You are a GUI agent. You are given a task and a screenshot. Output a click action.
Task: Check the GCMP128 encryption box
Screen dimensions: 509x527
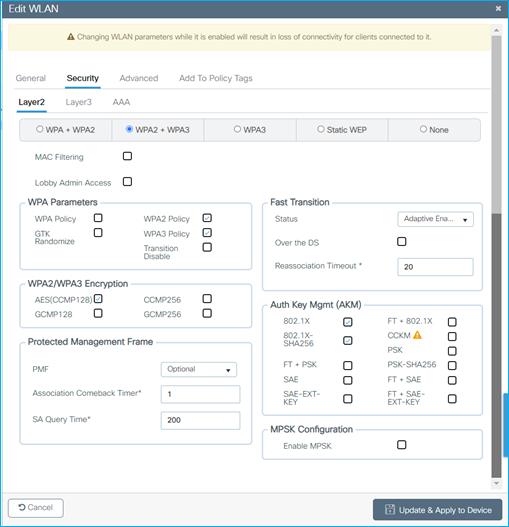(98, 313)
